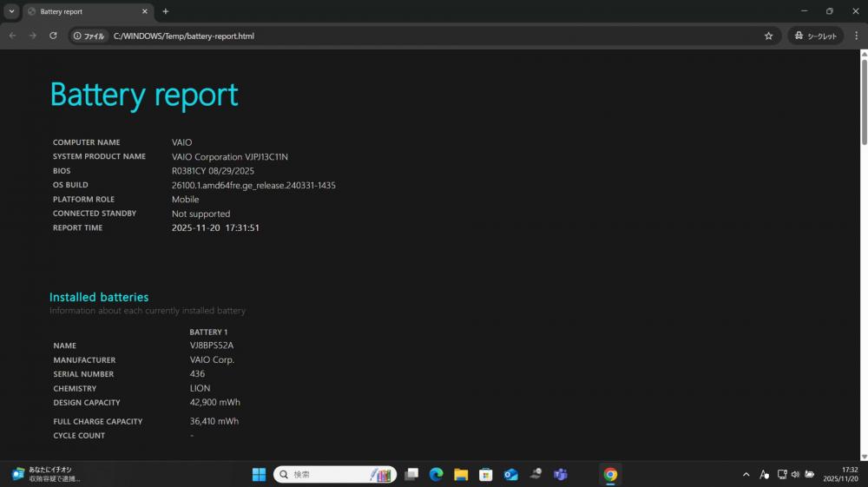868x487 pixels.
Task: Select system product name VAIO Corporation VJPJ13C11N
Action: [230, 156]
